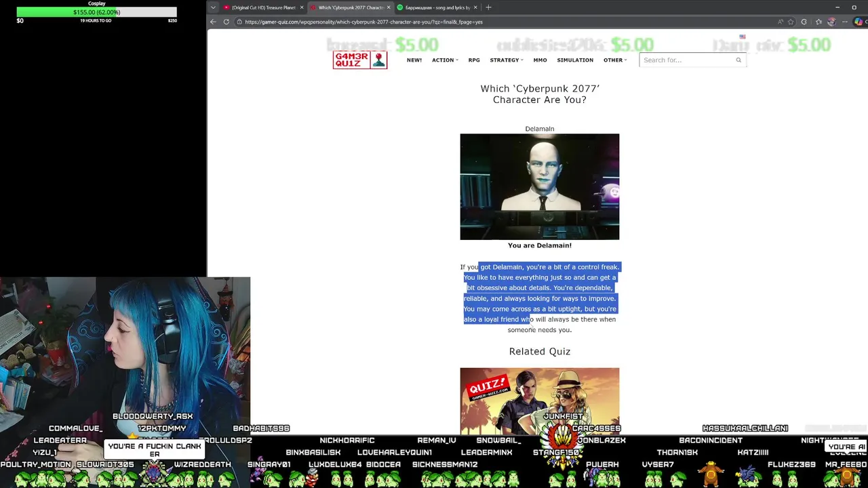Click the Gamer Quiz logo

[360, 60]
